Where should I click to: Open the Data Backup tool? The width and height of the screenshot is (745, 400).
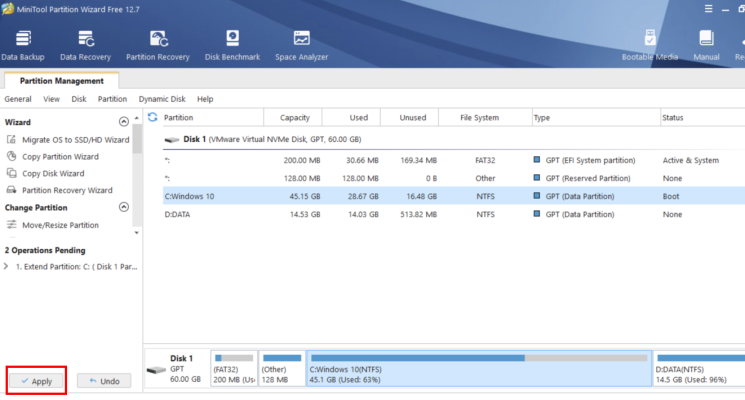tap(23, 46)
